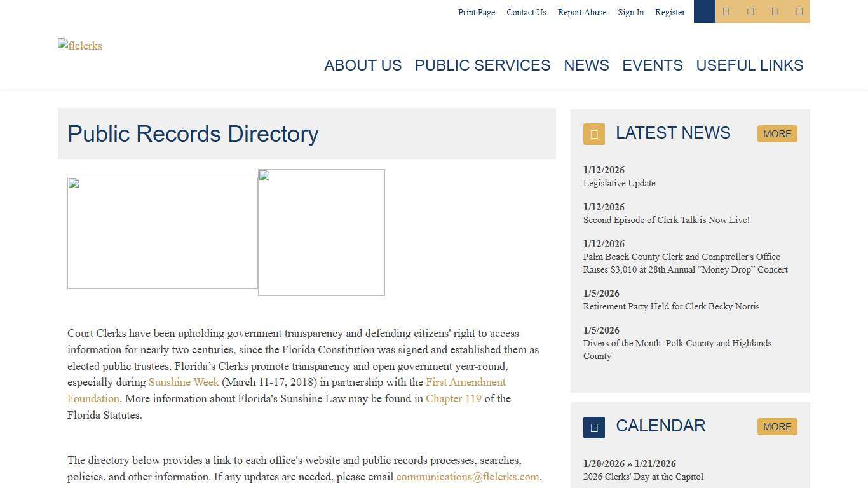Expand the PUBLIC SERVICES navigation dropdown

click(x=482, y=65)
